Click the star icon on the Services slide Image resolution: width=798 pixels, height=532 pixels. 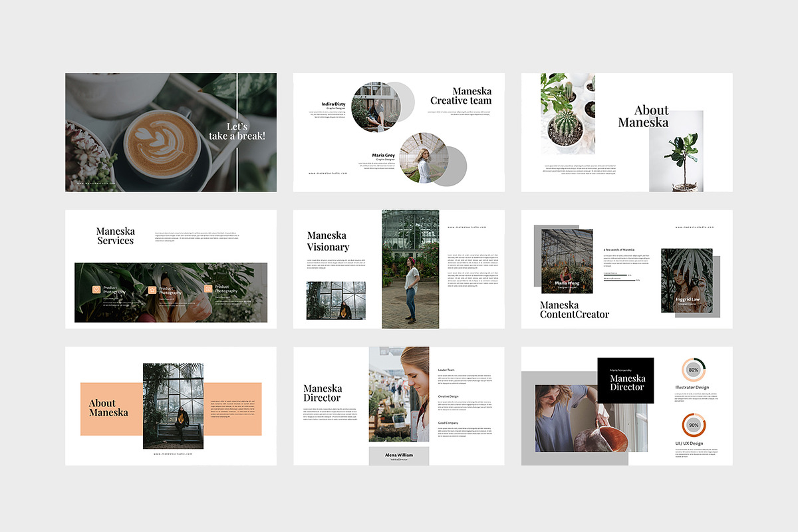(x=152, y=289)
